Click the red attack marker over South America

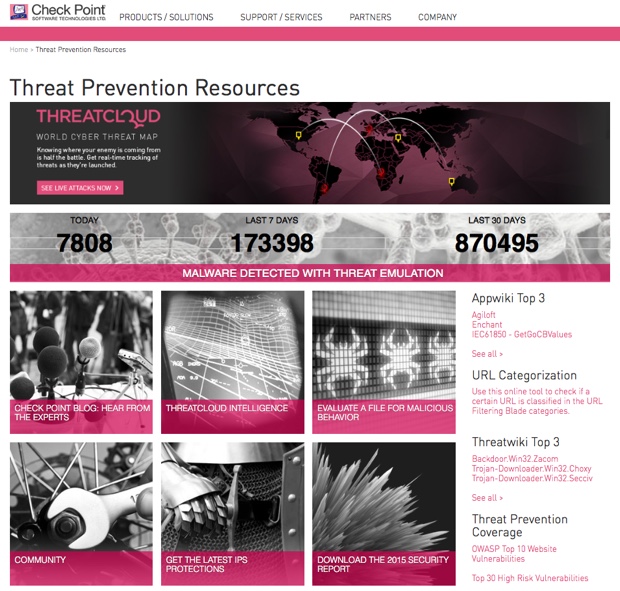[324, 188]
